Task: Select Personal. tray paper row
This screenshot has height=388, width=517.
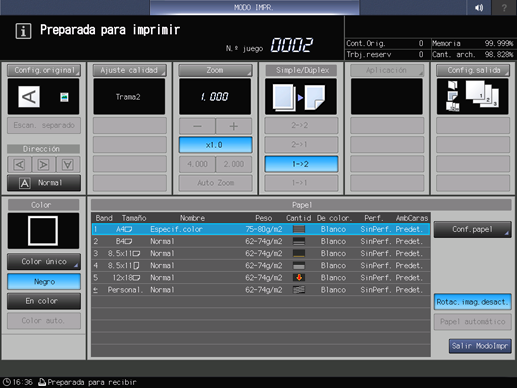Action: point(260,290)
